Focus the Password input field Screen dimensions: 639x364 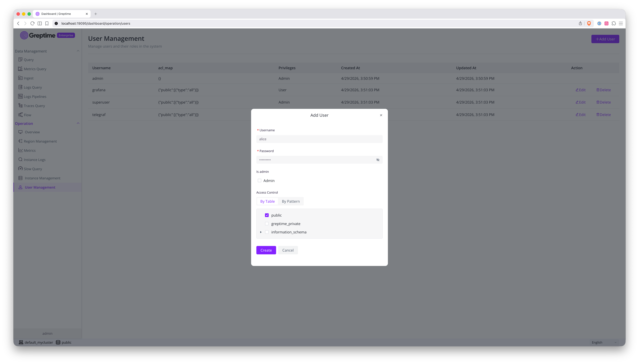319,160
